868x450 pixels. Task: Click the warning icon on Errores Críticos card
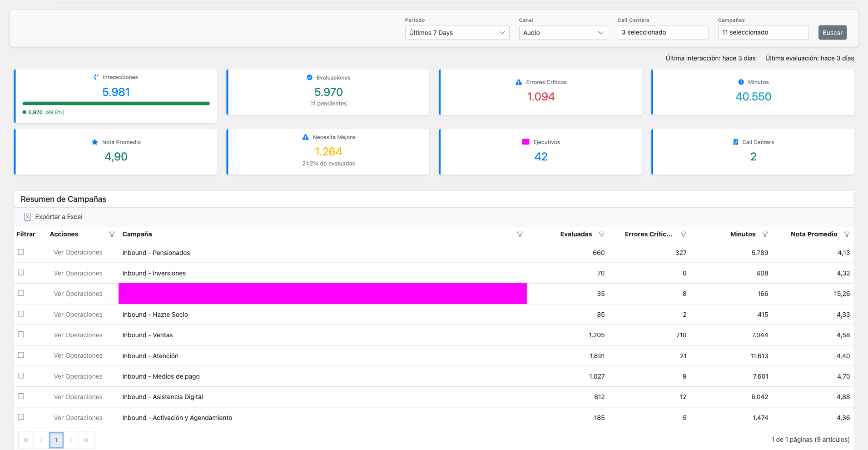518,82
